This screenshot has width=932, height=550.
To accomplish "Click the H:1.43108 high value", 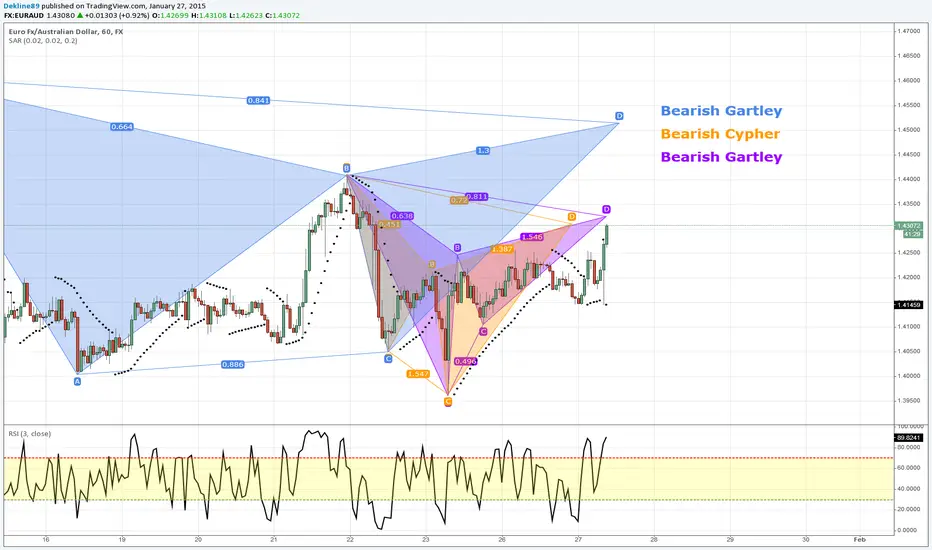I will 209,15.
